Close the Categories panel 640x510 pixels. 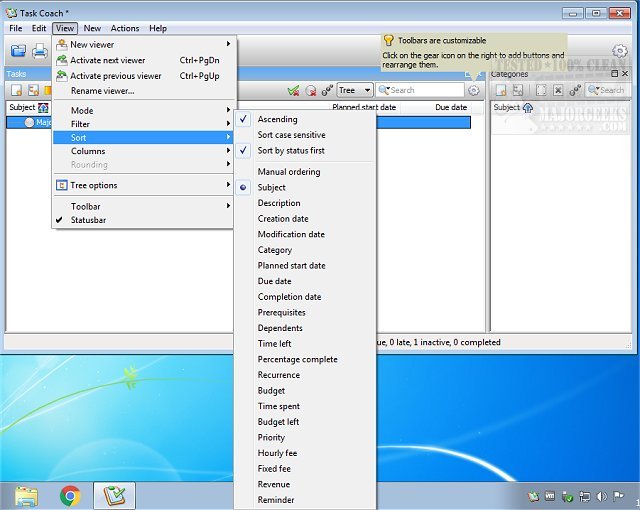coord(625,74)
